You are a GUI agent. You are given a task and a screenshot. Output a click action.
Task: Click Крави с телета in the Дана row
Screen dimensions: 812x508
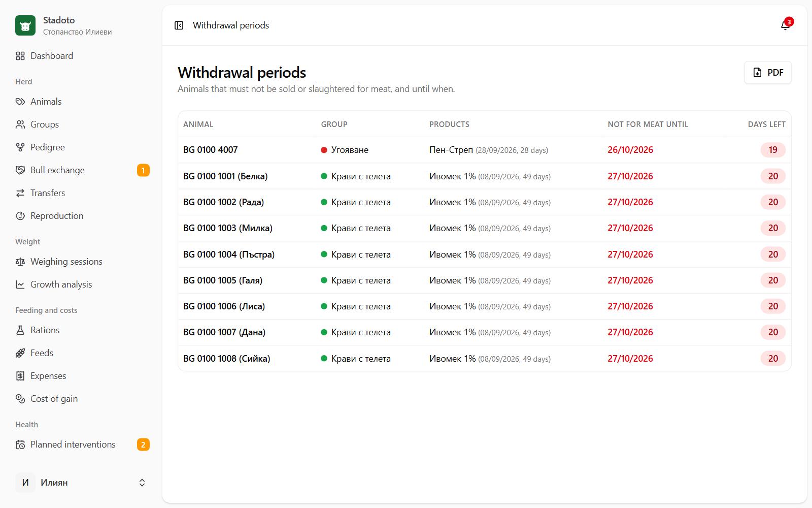click(361, 332)
